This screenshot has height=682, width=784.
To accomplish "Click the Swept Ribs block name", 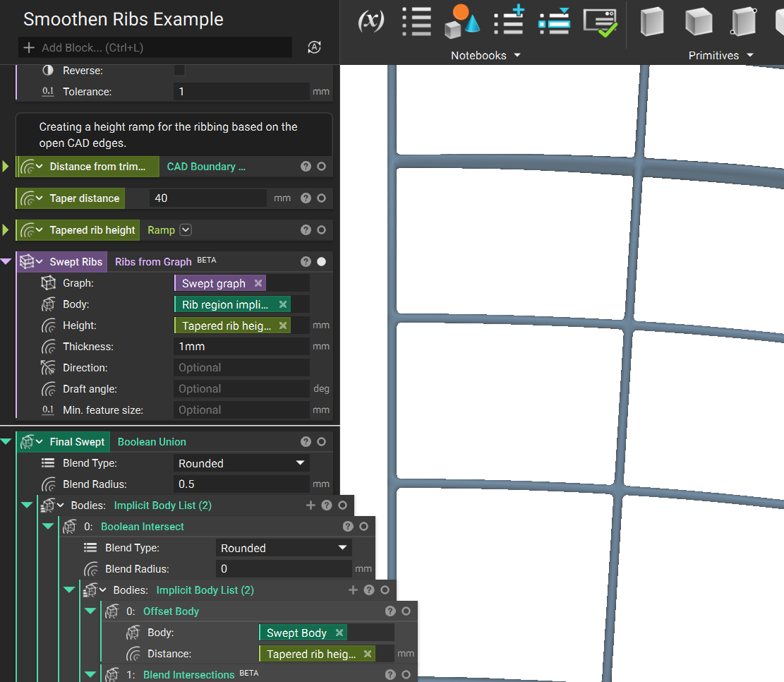I will point(76,262).
